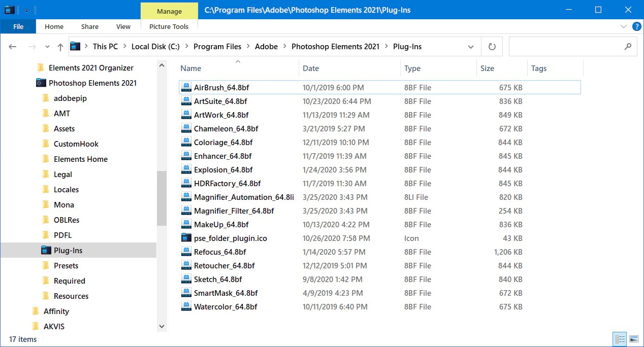Click the Back navigation arrow
Image resolution: width=644 pixels, height=347 pixels.
coord(13,47)
